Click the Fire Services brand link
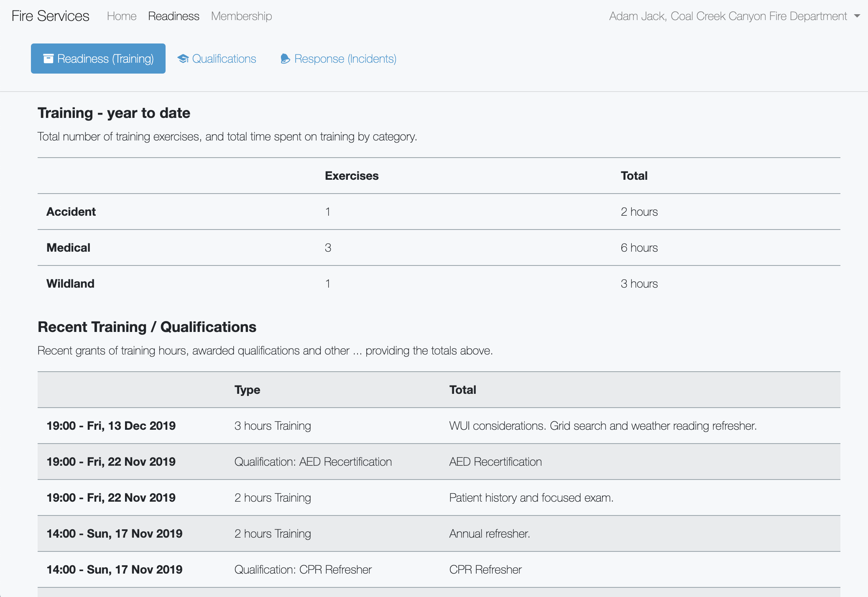This screenshot has width=868, height=597. click(x=50, y=16)
